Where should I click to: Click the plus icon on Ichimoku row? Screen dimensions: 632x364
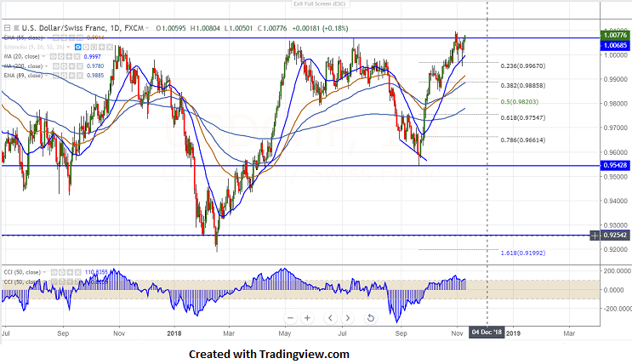102,47
